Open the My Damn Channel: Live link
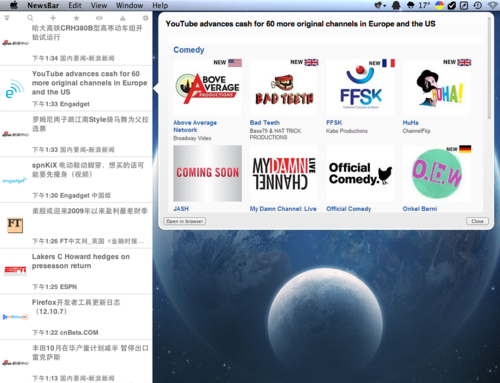The image size is (500, 383). [x=283, y=209]
